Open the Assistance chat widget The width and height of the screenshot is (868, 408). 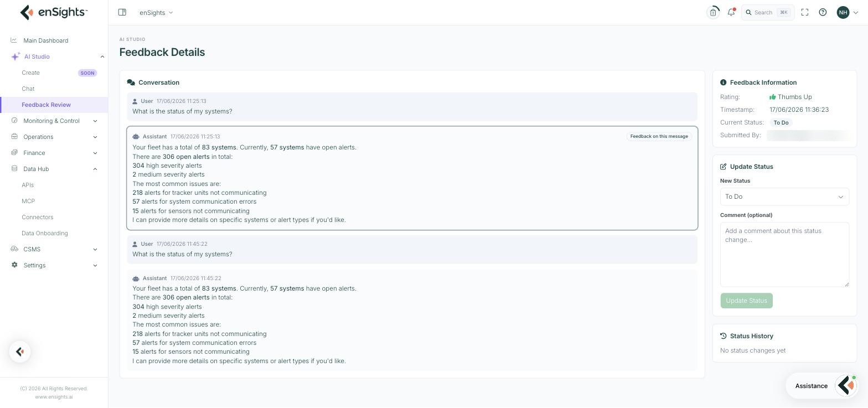(821, 386)
